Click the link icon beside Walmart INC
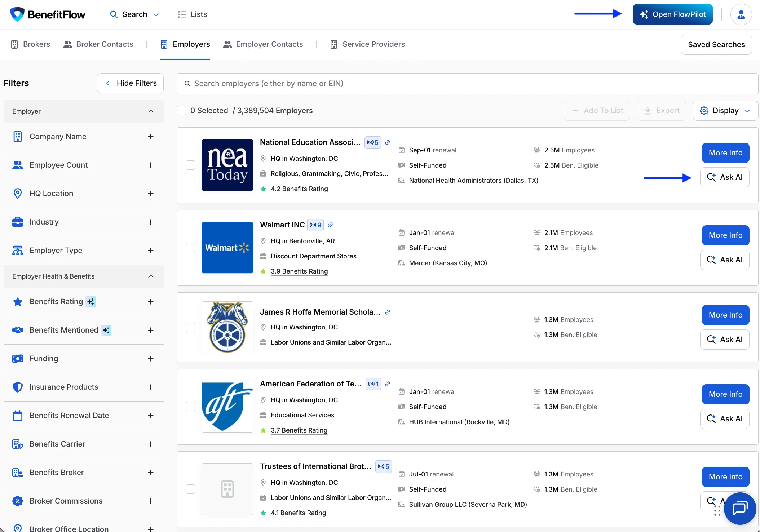 coord(330,225)
